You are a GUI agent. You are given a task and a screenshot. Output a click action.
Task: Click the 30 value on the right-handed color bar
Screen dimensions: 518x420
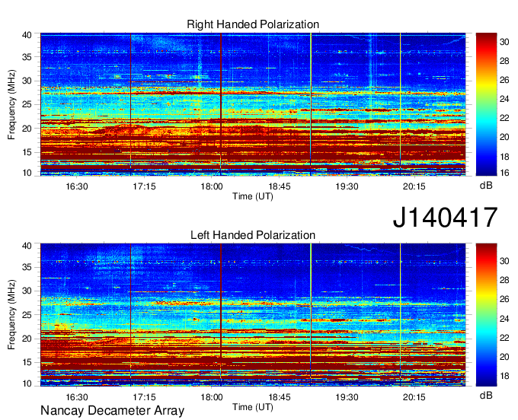click(504, 42)
